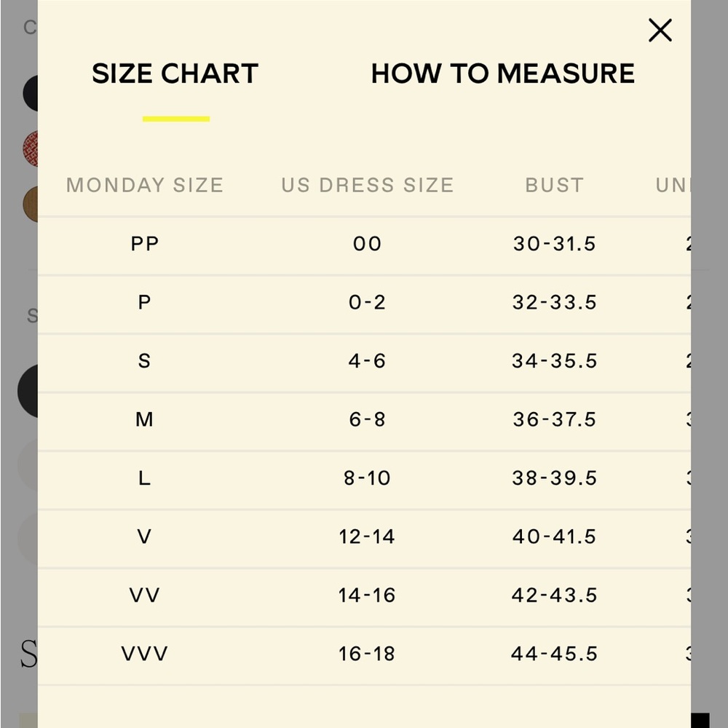728x728 pixels.
Task: Choose the tan brown color swatch
Action: (x=31, y=205)
